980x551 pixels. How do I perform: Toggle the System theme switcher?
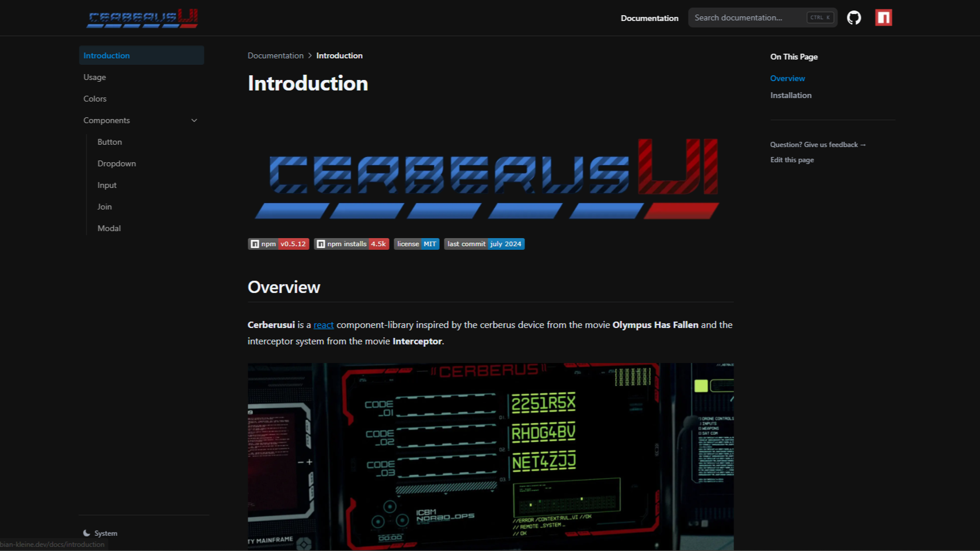(100, 533)
